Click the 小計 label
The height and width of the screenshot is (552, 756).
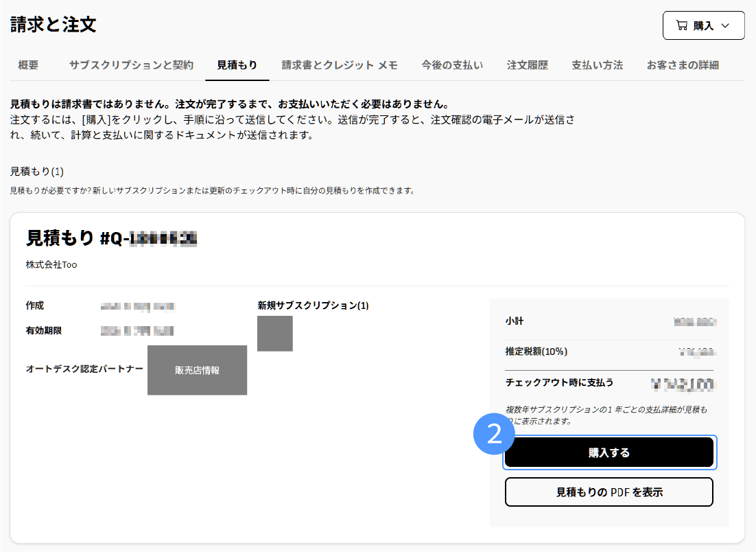point(515,321)
